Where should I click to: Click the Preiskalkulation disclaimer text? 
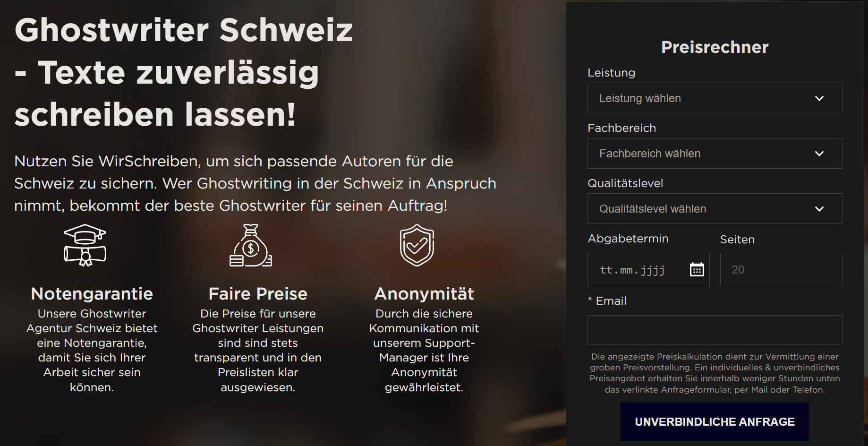coord(715,373)
